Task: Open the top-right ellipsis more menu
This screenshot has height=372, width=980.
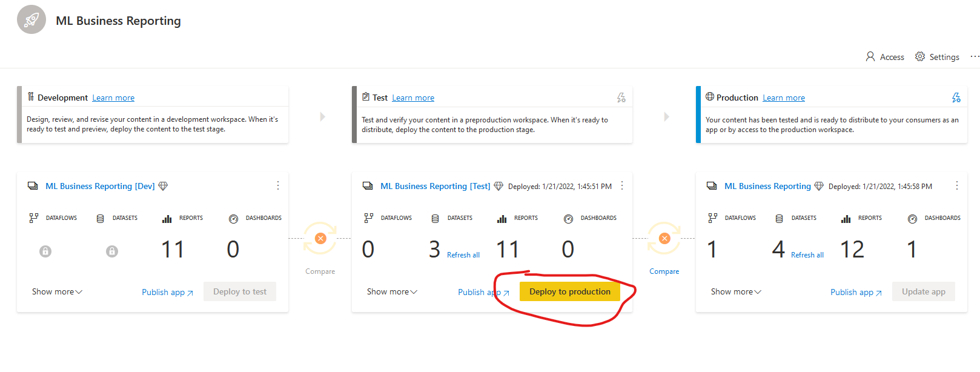Action: tap(975, 56)
